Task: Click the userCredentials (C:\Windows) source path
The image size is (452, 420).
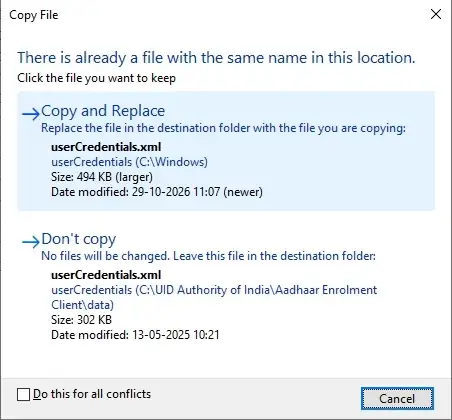Action: (129, 162)
